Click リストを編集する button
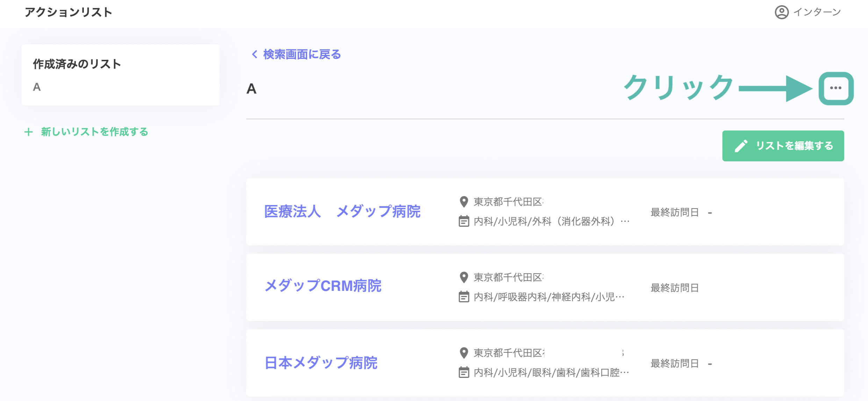This screenshot has width=868, height=401. [x=783, y=146]
